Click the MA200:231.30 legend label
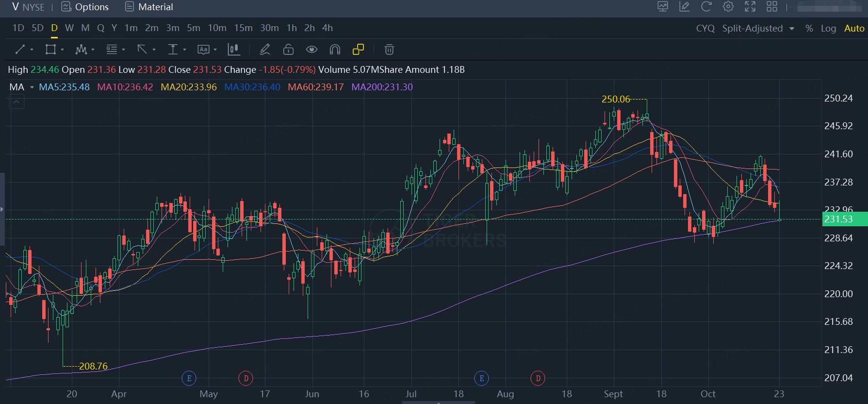 [x=382, y=87]
